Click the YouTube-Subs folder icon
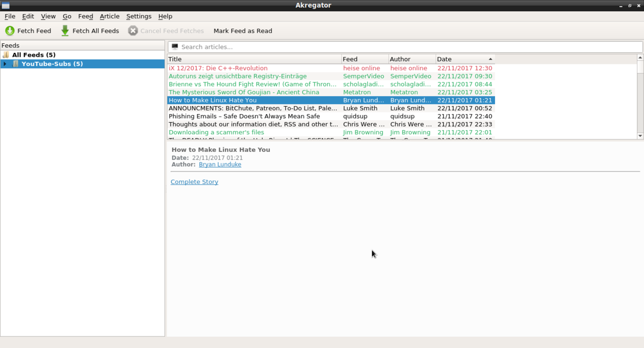Image resolution: width=644 pixels, height=348 pixels. [16, 64]
